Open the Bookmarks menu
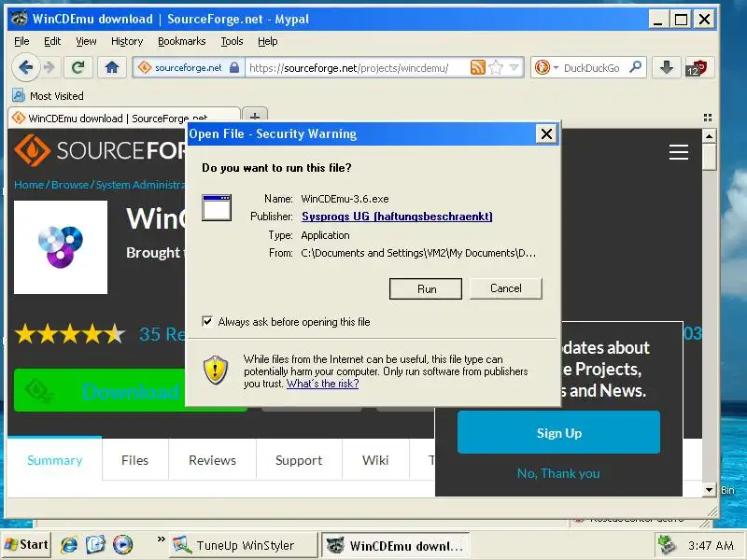Image resolution: width=747 pixels, height=560 pixels. click(181, 41)
